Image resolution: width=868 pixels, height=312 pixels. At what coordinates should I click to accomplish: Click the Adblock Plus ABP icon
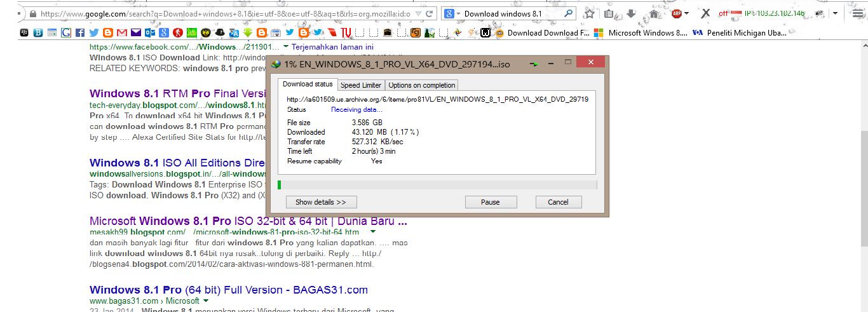click(677, 13)
